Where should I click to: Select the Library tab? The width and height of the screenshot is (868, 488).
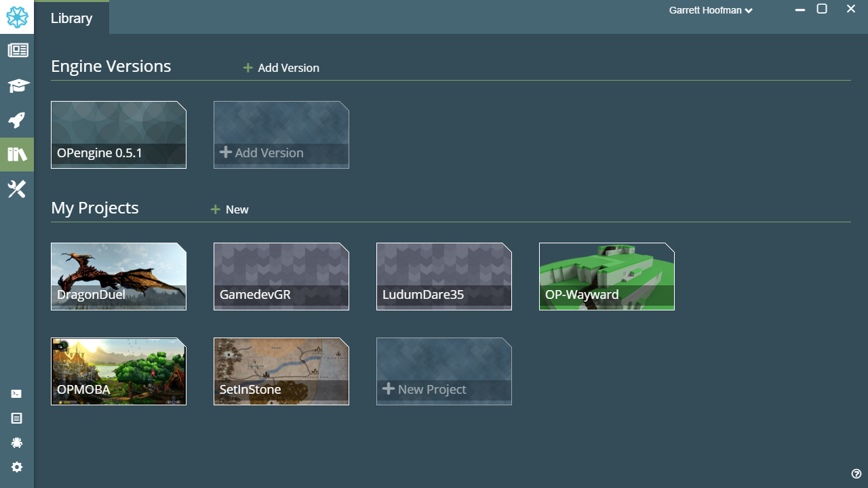coord(71,18)
